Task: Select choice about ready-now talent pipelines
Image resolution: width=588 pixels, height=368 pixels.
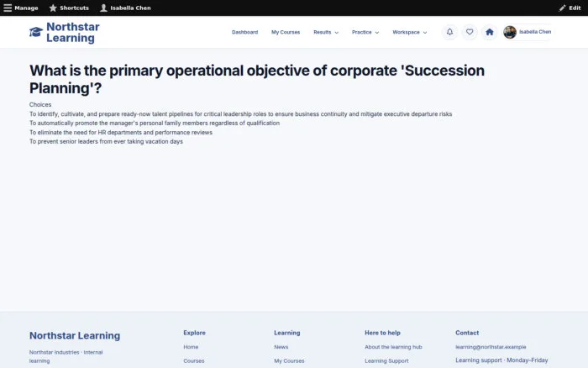Action: (x=241, y=114)
